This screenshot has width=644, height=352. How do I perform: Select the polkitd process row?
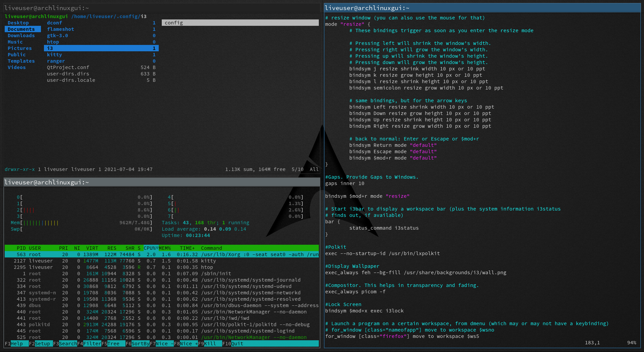point(161,325)
